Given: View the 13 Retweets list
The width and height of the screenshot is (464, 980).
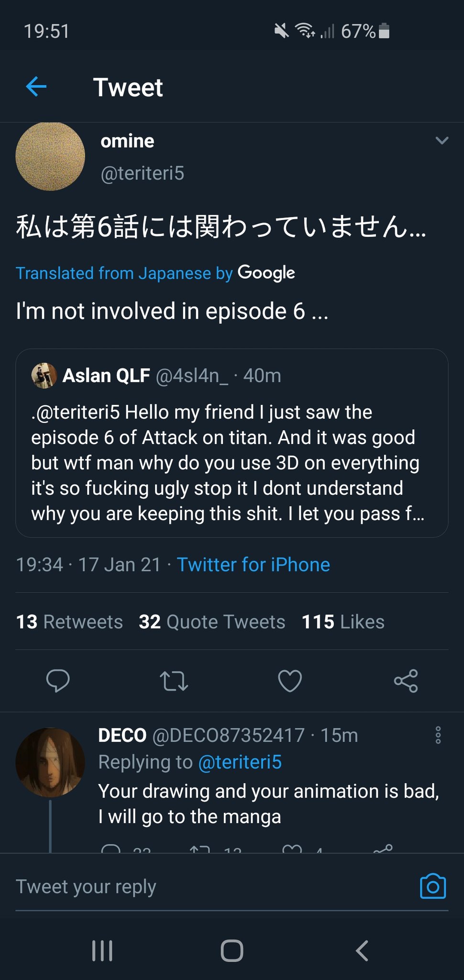Looking at the screenshot, I should coord(69,622).
